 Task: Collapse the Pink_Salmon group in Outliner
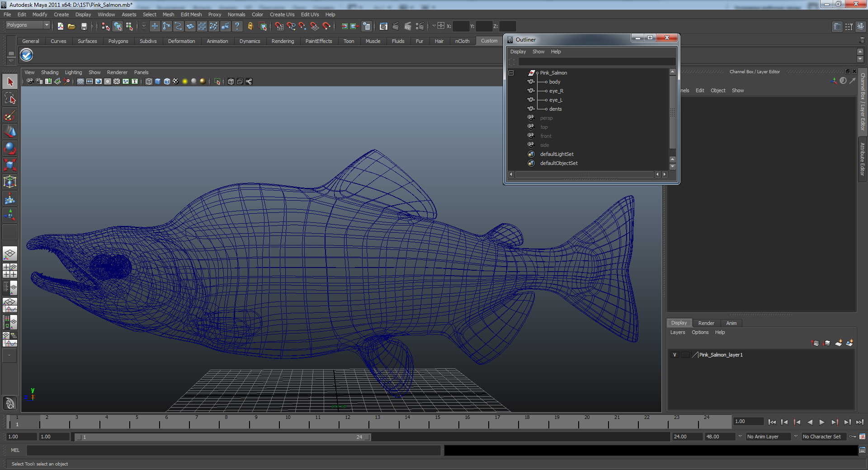511,73
